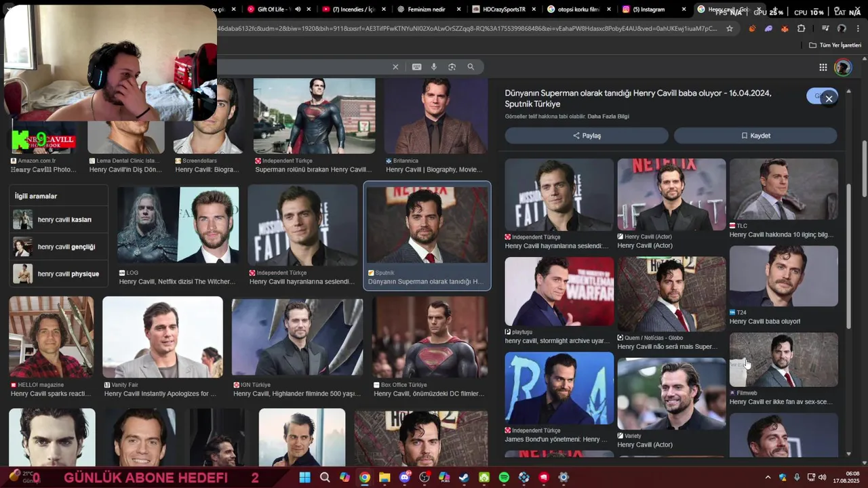Open the IGN Türkiye Highlander image result
Screen dimensions: 868x488
(x=297, y=347)
